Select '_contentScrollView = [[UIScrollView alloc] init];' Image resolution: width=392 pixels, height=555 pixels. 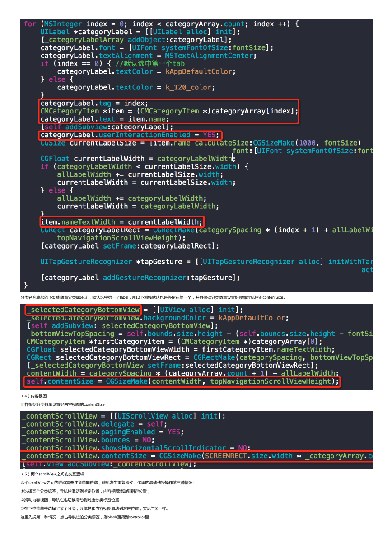point(123,416)
